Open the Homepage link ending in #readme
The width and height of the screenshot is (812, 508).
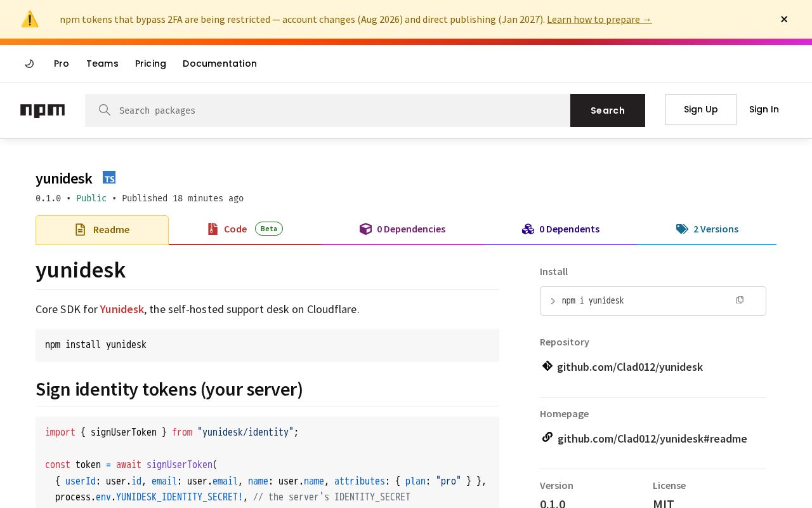click(652, 439)
